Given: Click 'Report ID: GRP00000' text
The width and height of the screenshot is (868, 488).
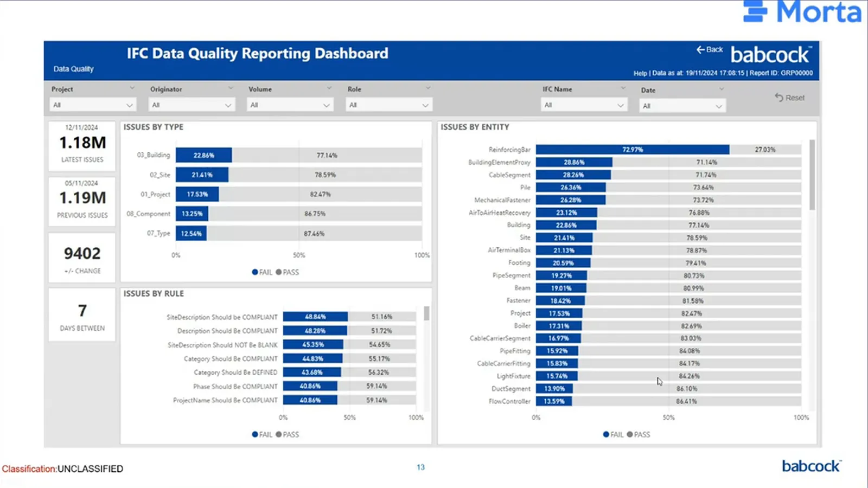Looking at the screenshot, I should [x=781, y=73].
